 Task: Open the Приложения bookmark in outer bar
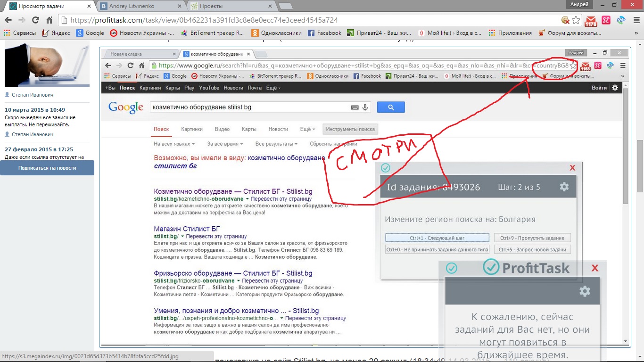coord(510,33)
